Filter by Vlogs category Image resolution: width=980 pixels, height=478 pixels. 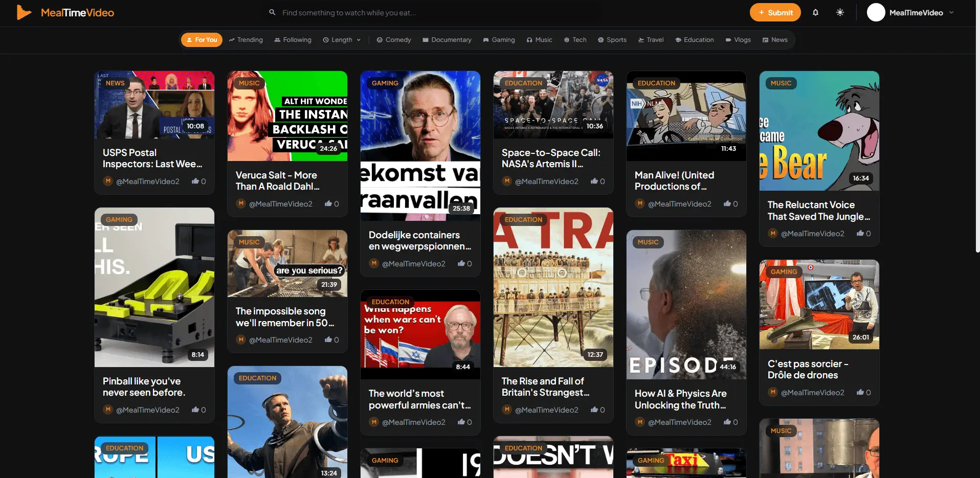738,40
